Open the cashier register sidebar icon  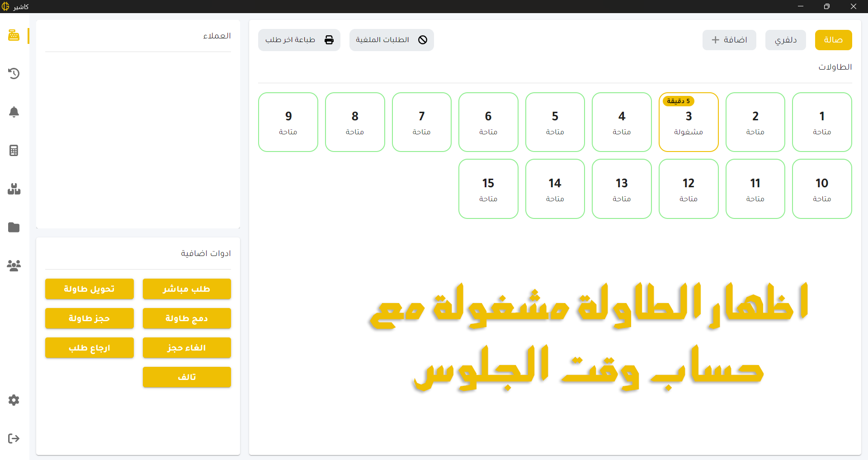tap(14, 35)
